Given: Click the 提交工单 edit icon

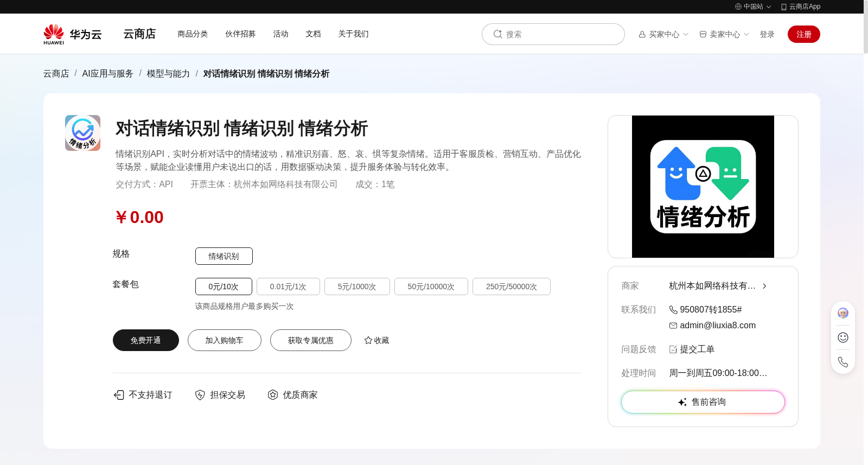Looking at the screenshot, I should (x=673, y=349).
